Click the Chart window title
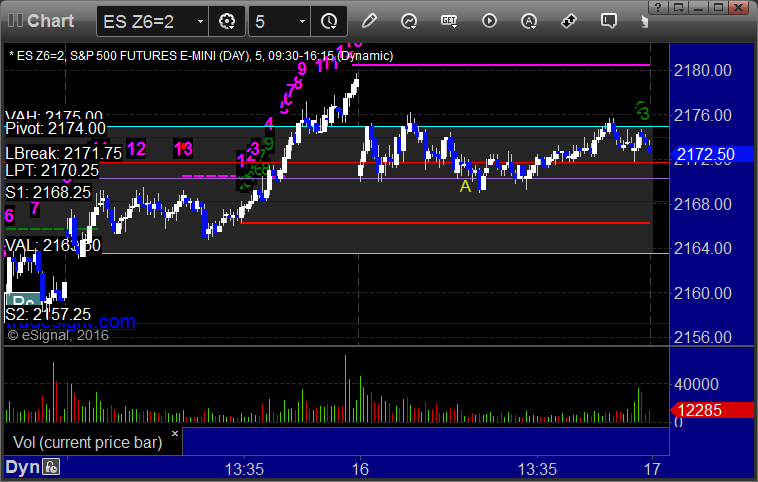This screenshot has width=758, height=482. [50, 21]
